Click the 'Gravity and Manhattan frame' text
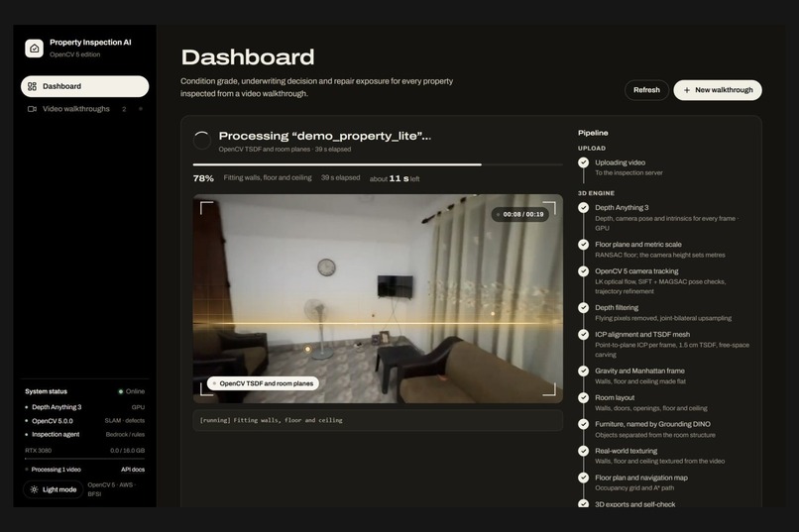 [639, 372]
